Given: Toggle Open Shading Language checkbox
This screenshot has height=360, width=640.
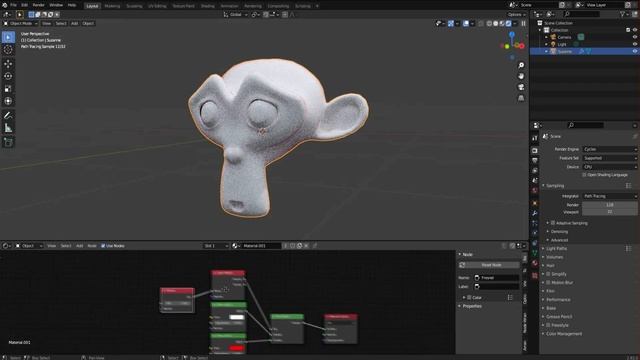Looking at the screenshot, I should [584, 175].
